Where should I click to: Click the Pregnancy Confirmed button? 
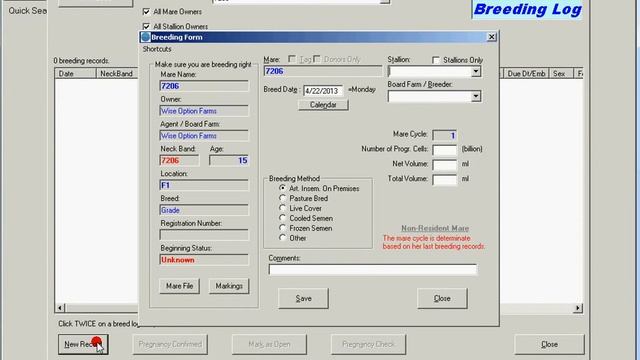tap(170, 344)
